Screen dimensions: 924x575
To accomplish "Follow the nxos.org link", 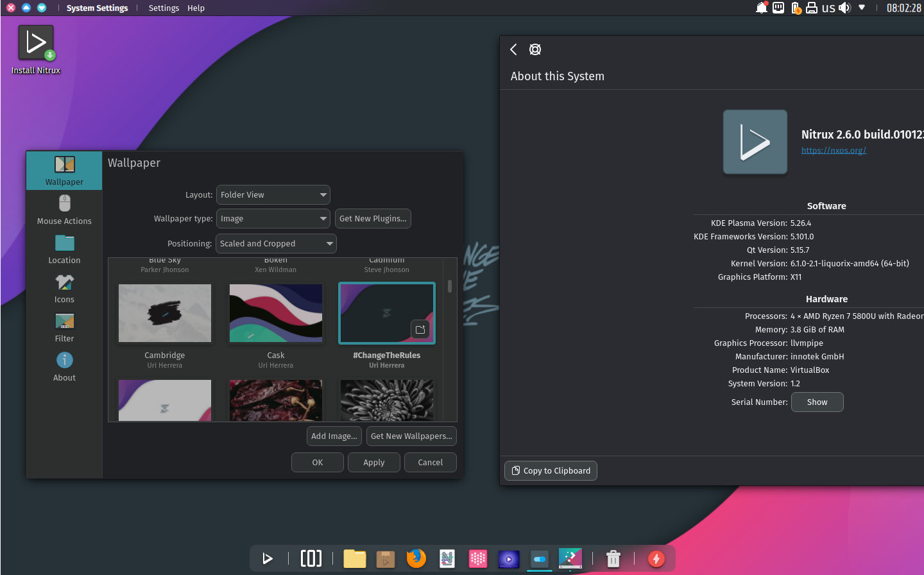I will (x=834, y=150).
